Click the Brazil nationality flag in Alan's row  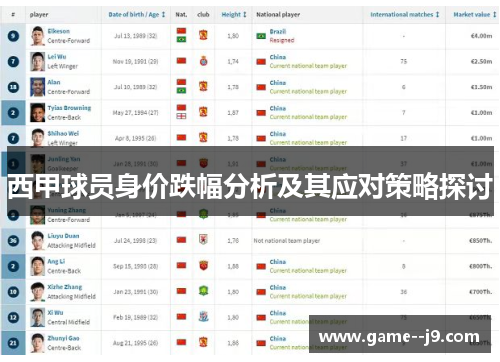pos(181,90)
